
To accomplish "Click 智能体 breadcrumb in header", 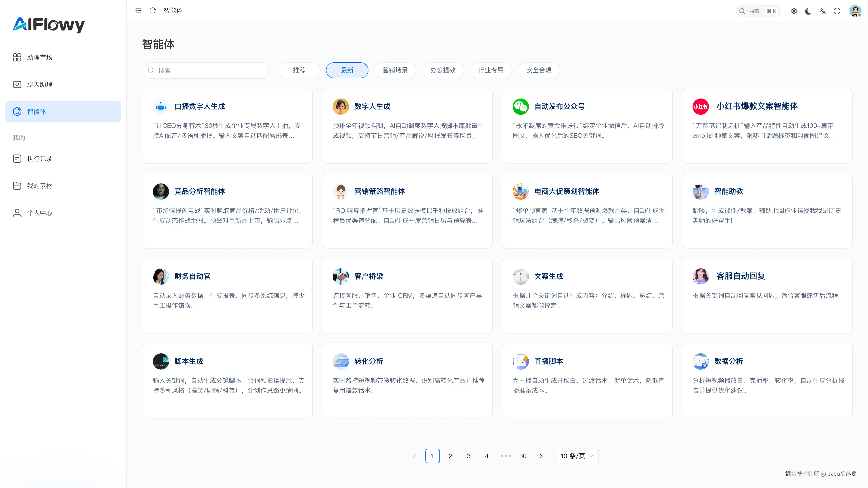I will (x=173, y=10).
